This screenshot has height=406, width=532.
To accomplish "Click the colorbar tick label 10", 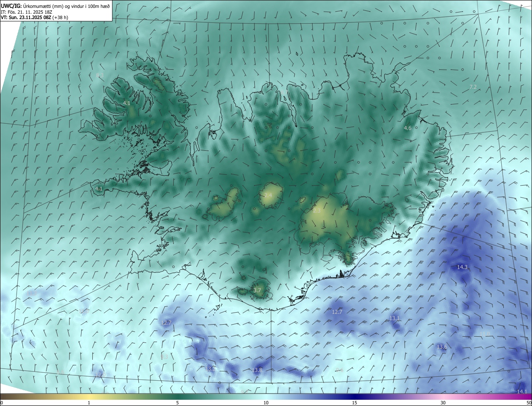I will 266,403.
